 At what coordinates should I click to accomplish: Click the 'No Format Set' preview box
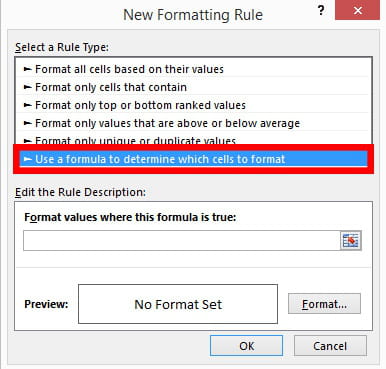[x=178, y=304]
